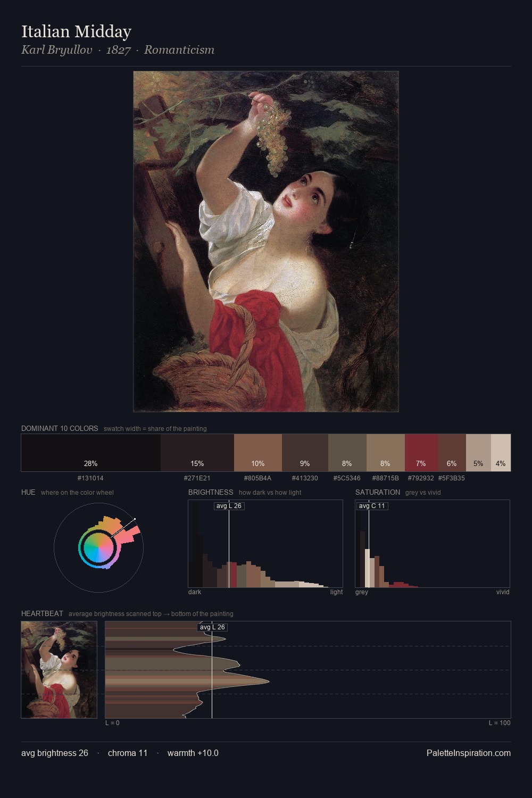This screenshot has height=798, width=532.
Task: Click the 'L = 0' axis label
Action: (112, 723)
